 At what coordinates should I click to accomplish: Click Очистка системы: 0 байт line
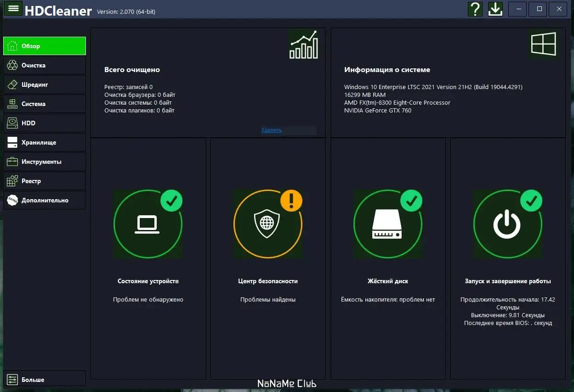point(138,102)
